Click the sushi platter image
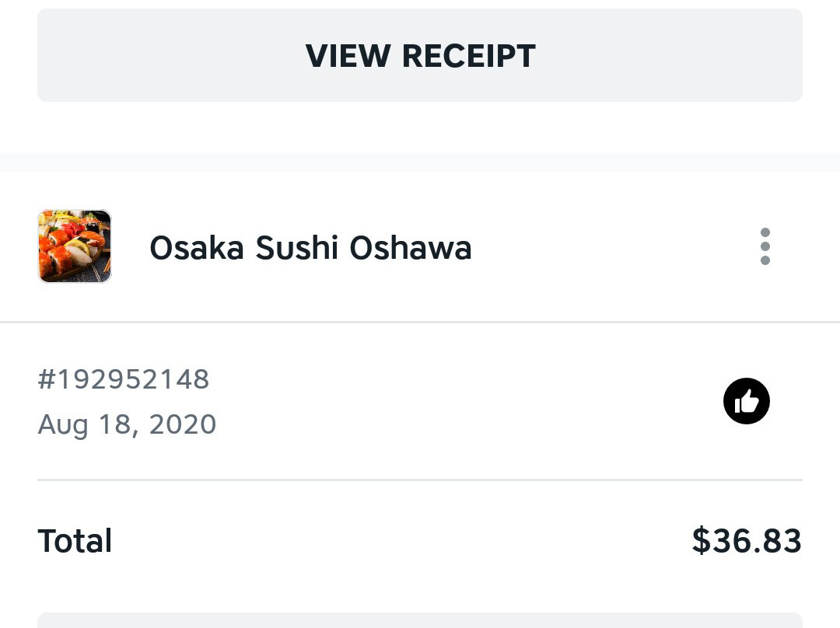The width and height of the screenshot is (840, 628). tap(75, 246)
